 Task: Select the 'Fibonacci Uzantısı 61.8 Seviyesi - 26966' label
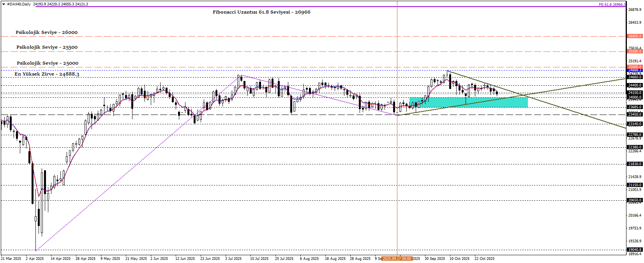pos(261,12)
